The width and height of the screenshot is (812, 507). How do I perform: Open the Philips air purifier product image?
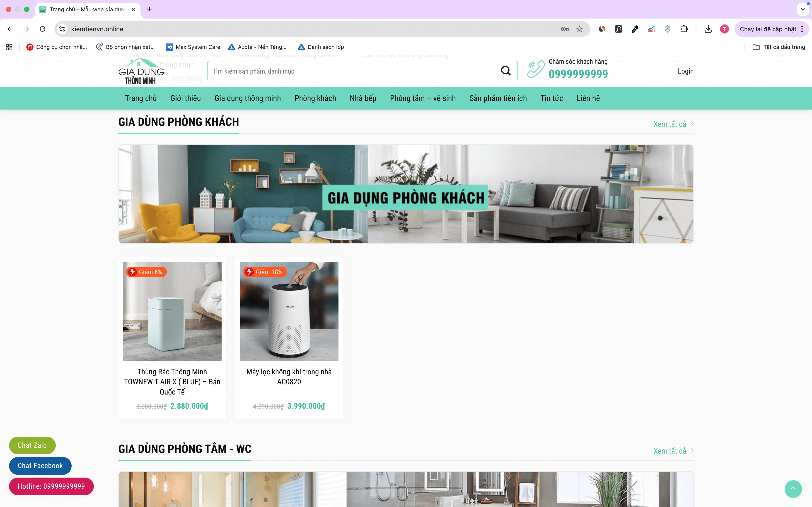click(x=289, y=311)
